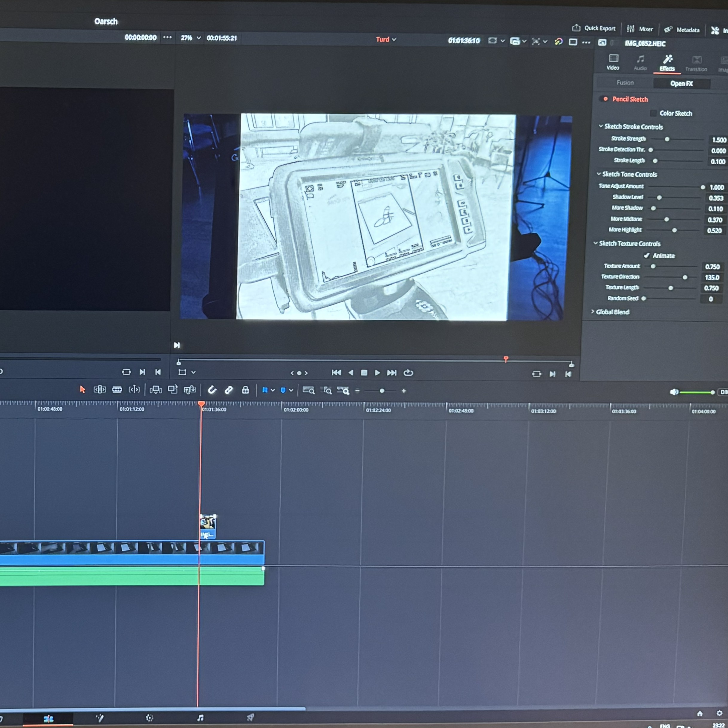Click the Position Lock padlock icon
This screenshot has width=728, height=728.
(245, 390)
